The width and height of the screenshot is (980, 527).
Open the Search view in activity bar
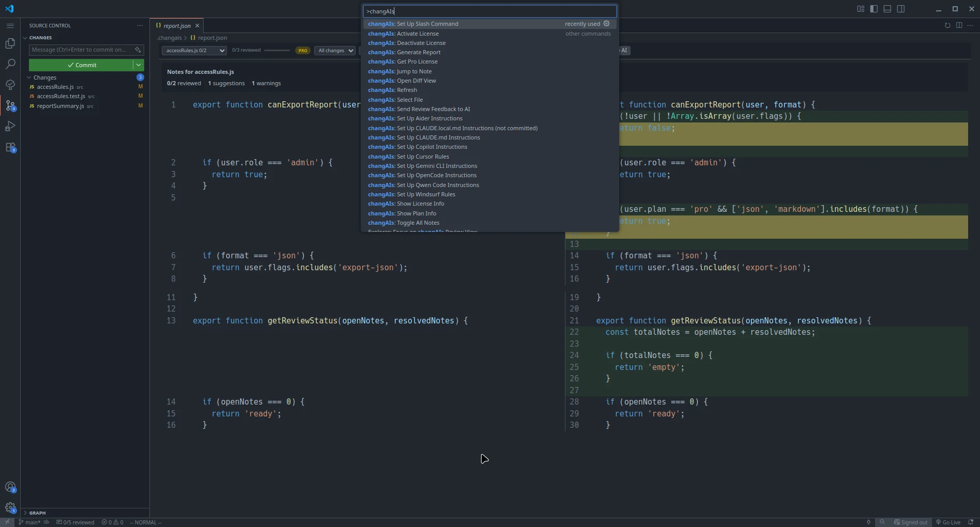pos(10,64)
